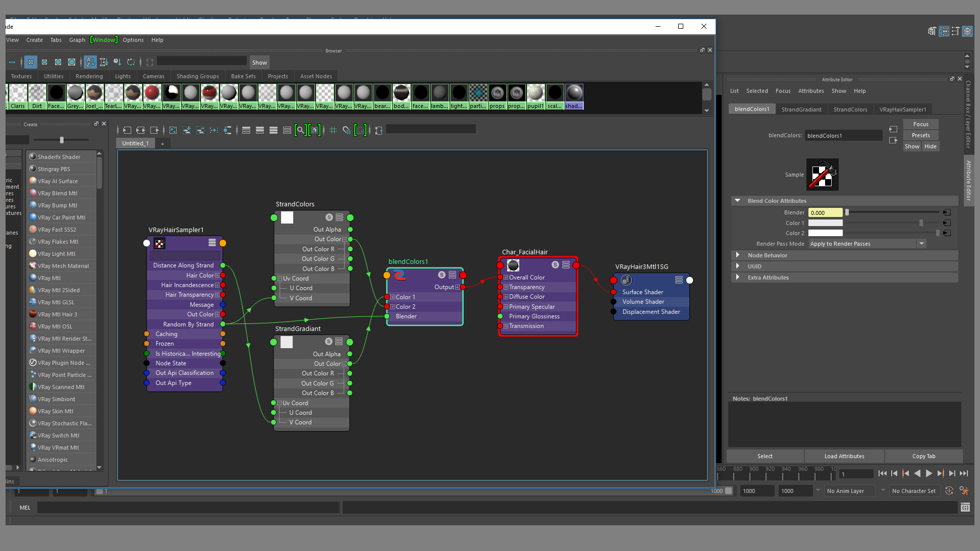Click the graph materials on selected objects icon
This screenshot has width=980, height=551.
coord(228,130)
